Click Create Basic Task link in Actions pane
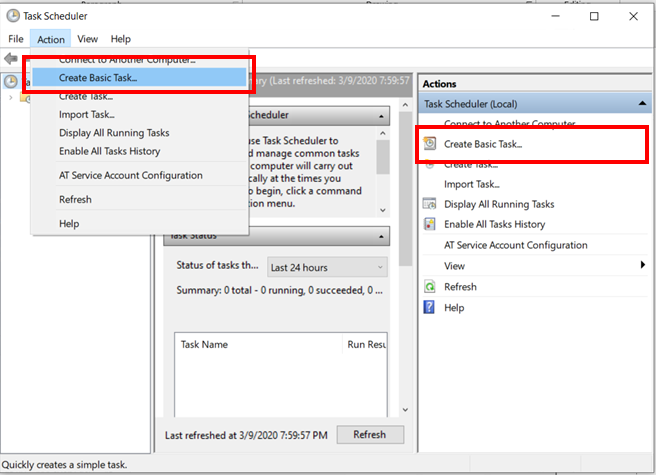656x475 pixels. [483, 144]
